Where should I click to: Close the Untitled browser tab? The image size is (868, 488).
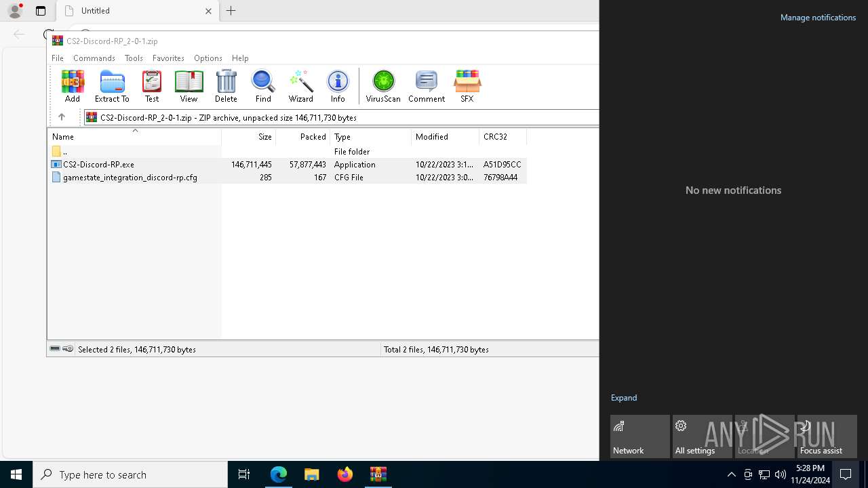(208, 11)
